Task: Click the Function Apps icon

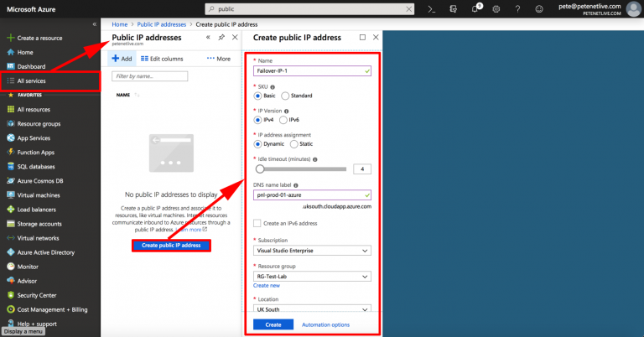Action: (11, 152)
